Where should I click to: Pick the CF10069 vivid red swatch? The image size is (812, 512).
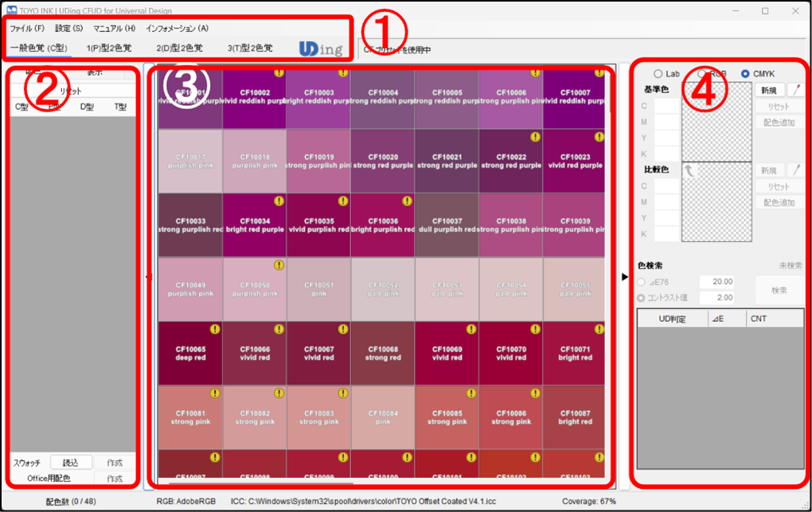click(447, 354)
